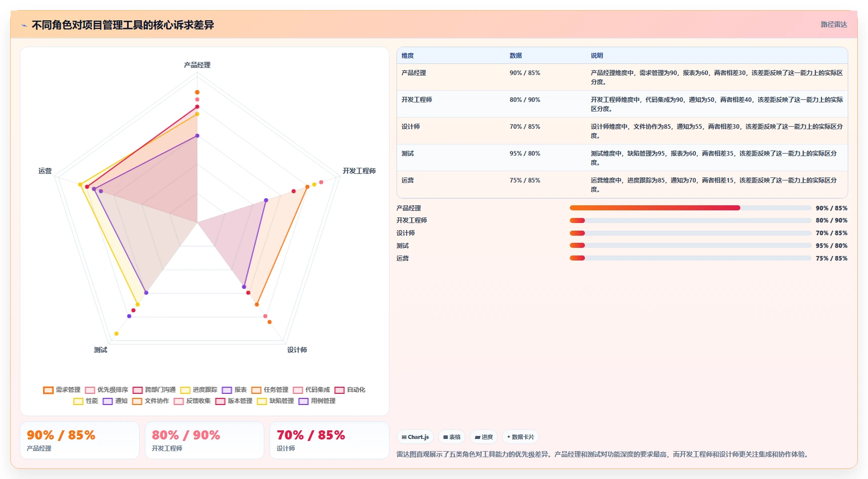Viewport: 868px width, 479px height.
Task: Toggle the 反馈收集 legend item
Action: tap(192, 401)
